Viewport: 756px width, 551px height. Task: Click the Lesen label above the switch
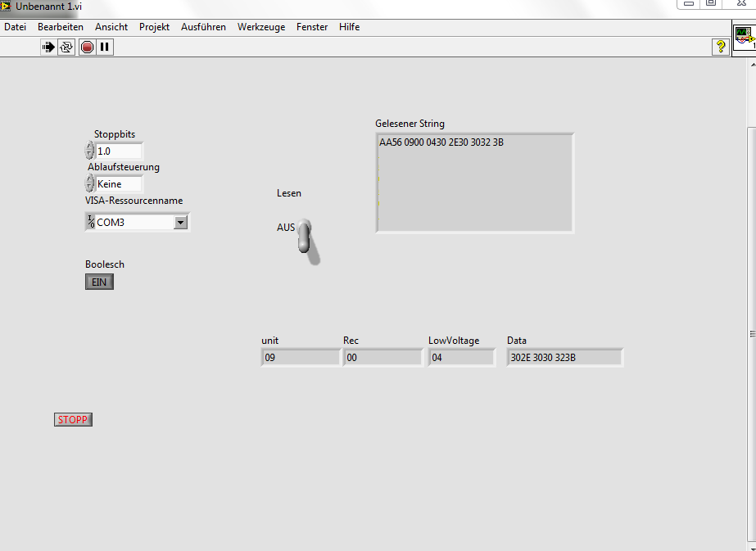(x=289, y=193)
